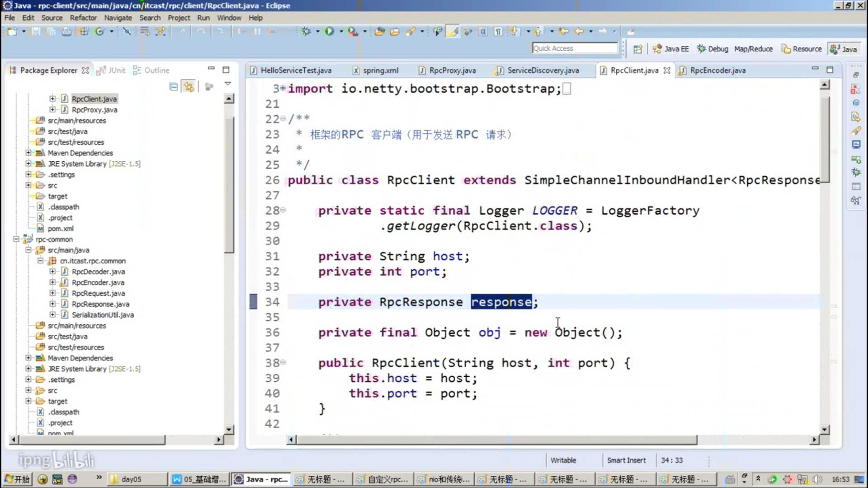Screen dimensions: 868x488
Task: Open the Refactor menu
Action: pos(83,18)
